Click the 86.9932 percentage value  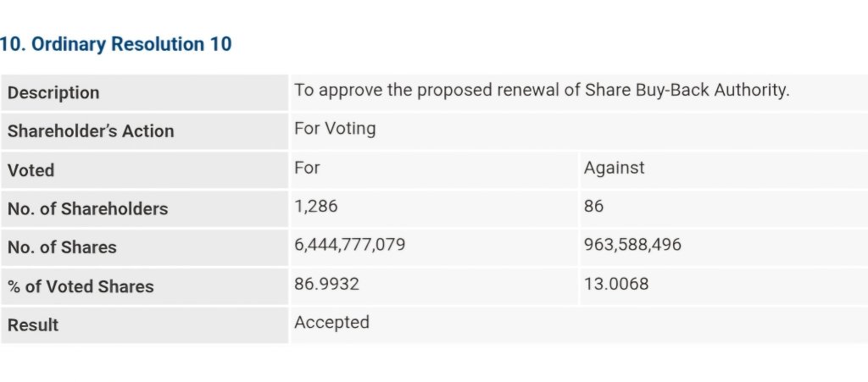(326, 284)
